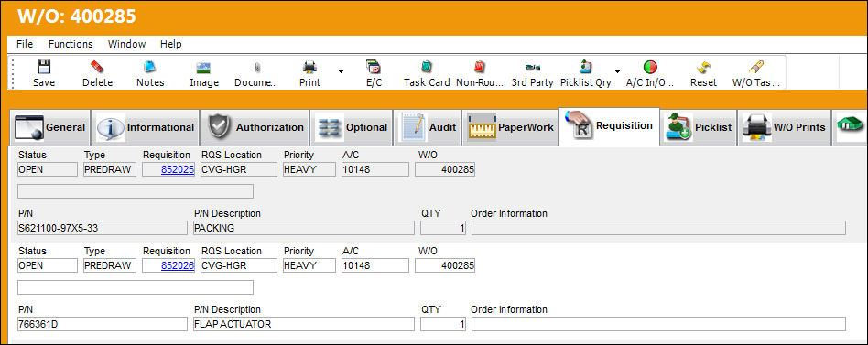The image size is (868, 345).
Task: Click the 766361D P/N field
Action: click(103, 324)
